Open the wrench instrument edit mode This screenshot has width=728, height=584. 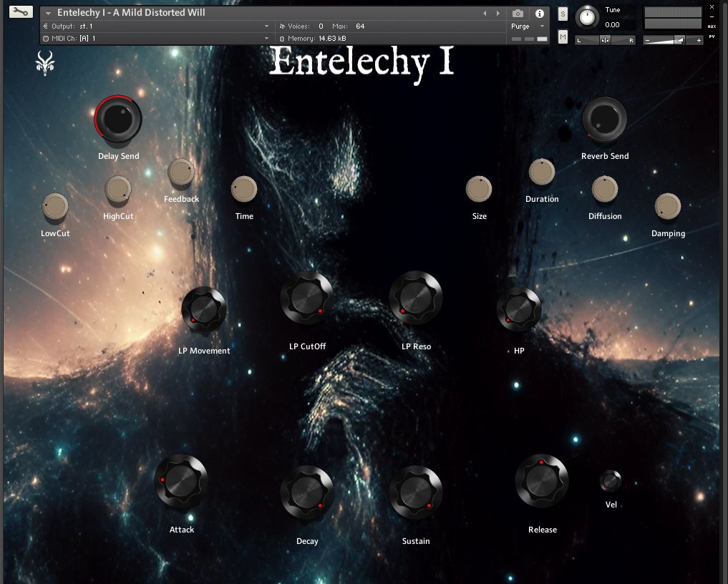[x=21, y=11]
